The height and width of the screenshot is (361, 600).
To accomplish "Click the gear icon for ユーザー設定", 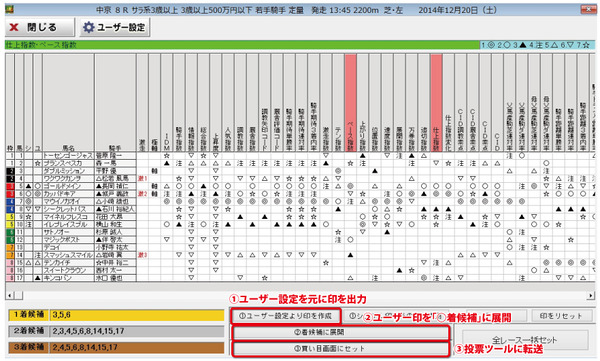I will 89,27.
